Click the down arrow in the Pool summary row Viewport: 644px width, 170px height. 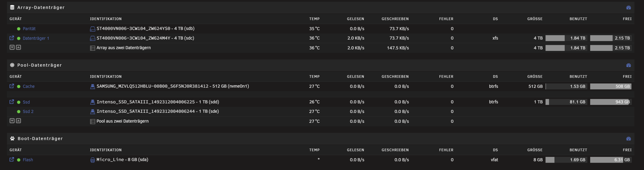pyautogui.click(x=12, y=121)
